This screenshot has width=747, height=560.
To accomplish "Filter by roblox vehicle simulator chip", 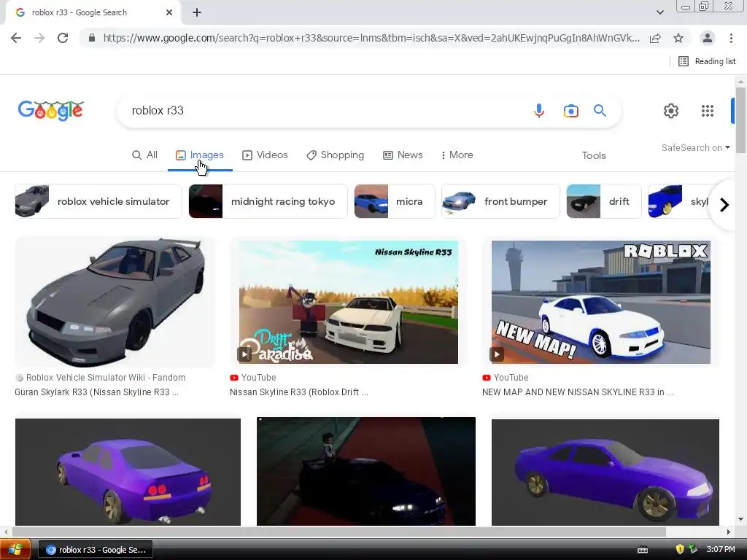I will tap(98, 201).
